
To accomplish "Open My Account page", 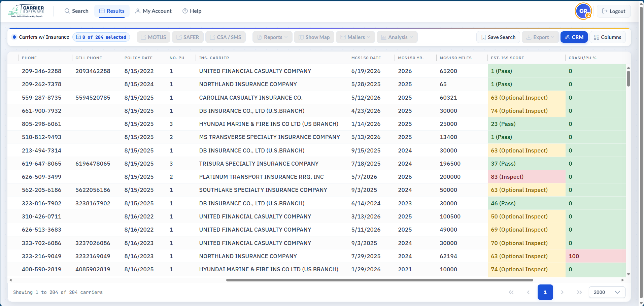I will click(x=154, y=11).
